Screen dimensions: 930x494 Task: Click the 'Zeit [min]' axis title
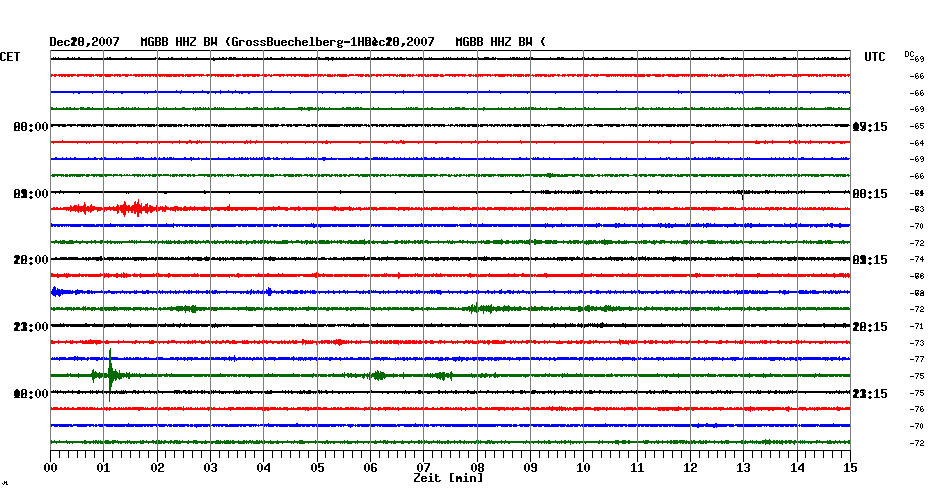pos(448,478)
